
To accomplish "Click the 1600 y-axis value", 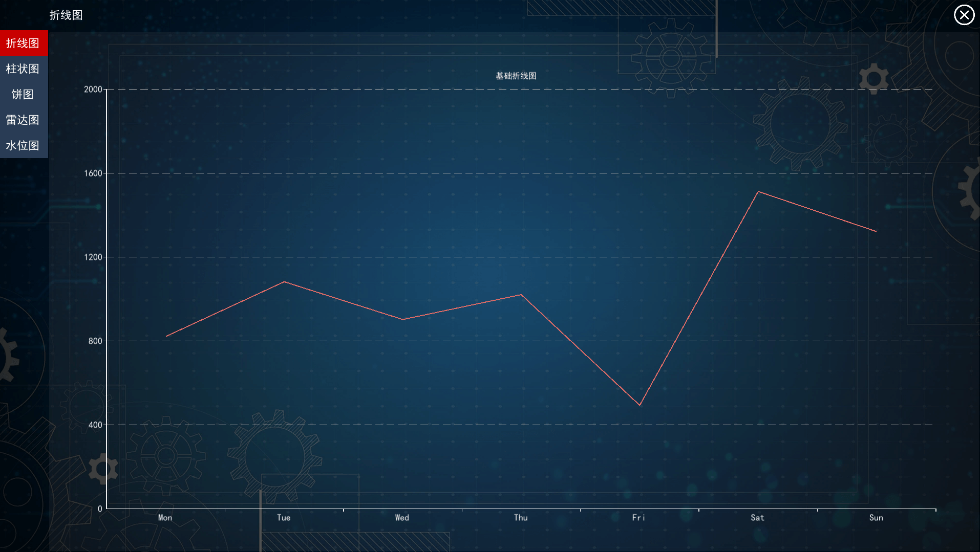I will [93, 173].
